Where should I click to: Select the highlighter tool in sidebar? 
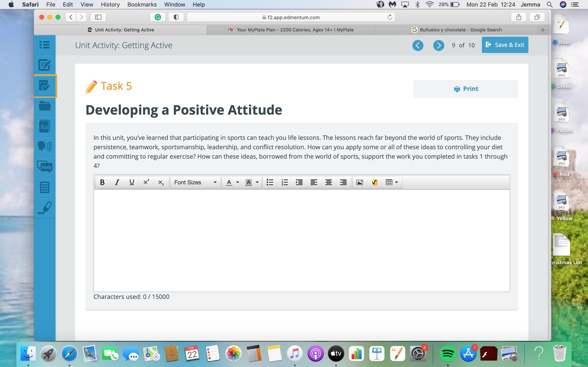(45, 208)
